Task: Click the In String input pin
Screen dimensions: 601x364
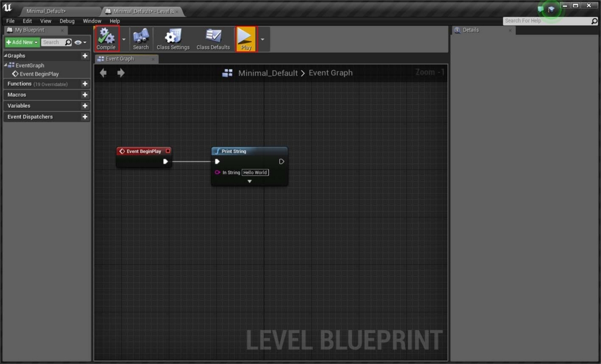Action: [217, 172]
